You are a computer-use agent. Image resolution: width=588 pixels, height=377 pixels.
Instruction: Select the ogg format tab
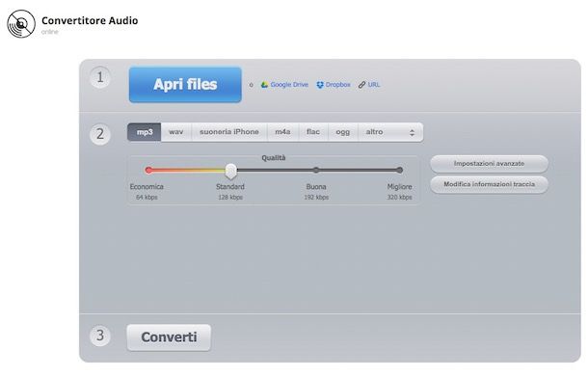point(343,132)
